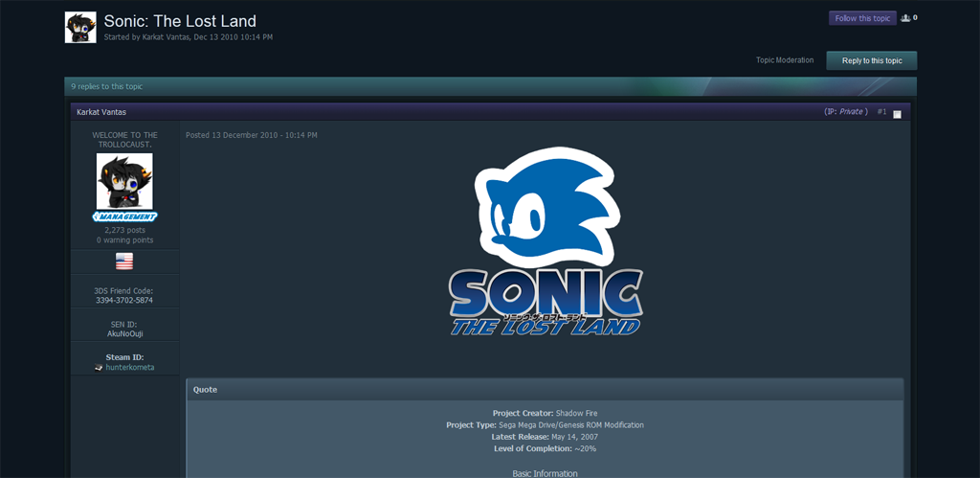
Task: View followers count icon next to Follow button
Action: tap(905, 18)
